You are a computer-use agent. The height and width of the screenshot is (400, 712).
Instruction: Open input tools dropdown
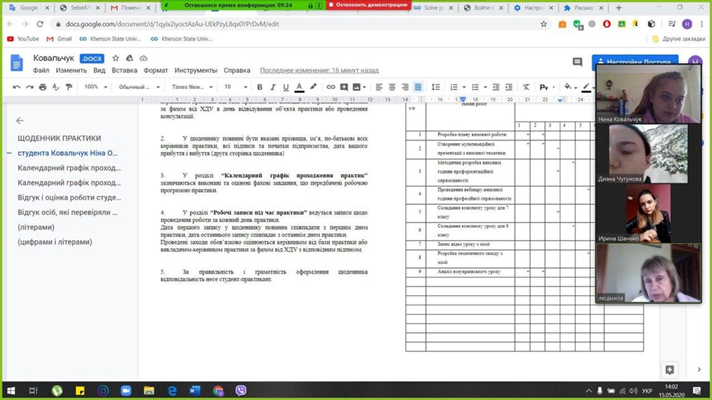click(547, 87)
